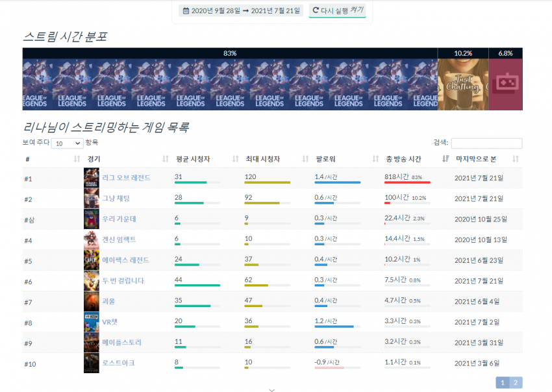Click the 2020년 10월 25일 last seen date

pos(481,219)
